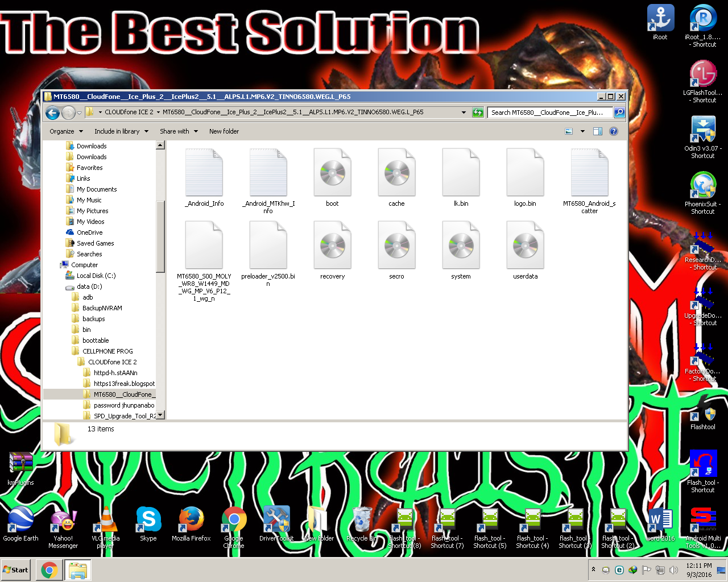Image resolution: width=728 pixels, height=582 pixels.
Task: Select Mozilla Firefox desktop icon
Action: pos(191,523)
